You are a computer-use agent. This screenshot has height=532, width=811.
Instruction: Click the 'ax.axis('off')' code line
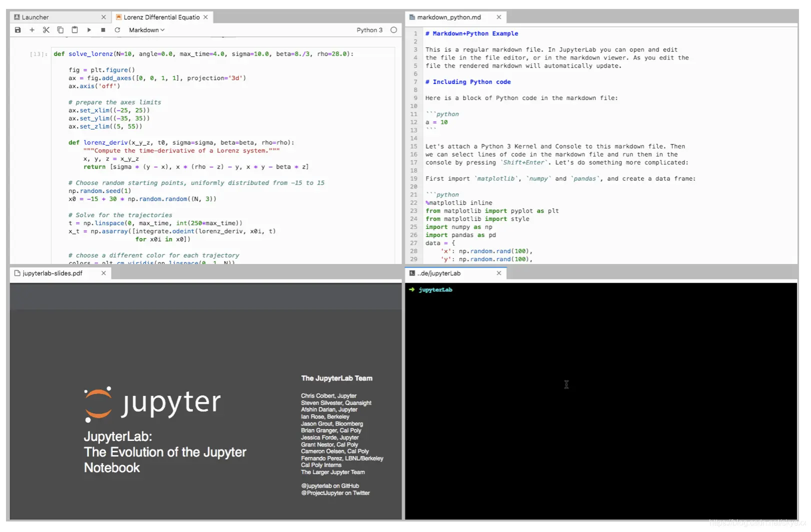click(94, 86)
